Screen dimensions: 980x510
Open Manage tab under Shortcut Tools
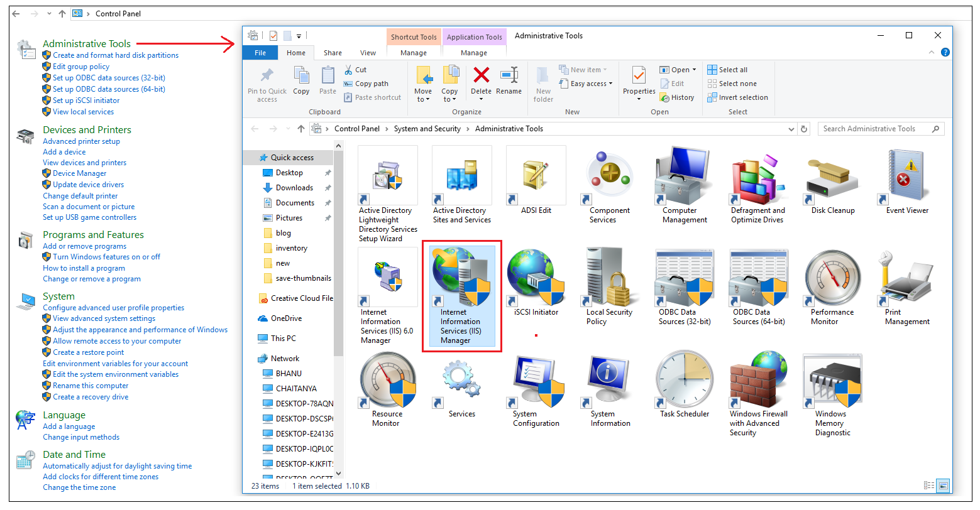pos(414,53)
